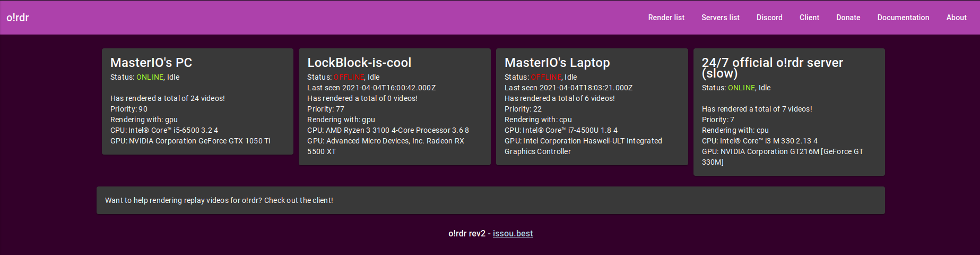Click 'GPU: NVIDIA Corporation GeForce GTX 1050 Ti'
The height and width of the screenshot is (255, 980).
point(190,141)
